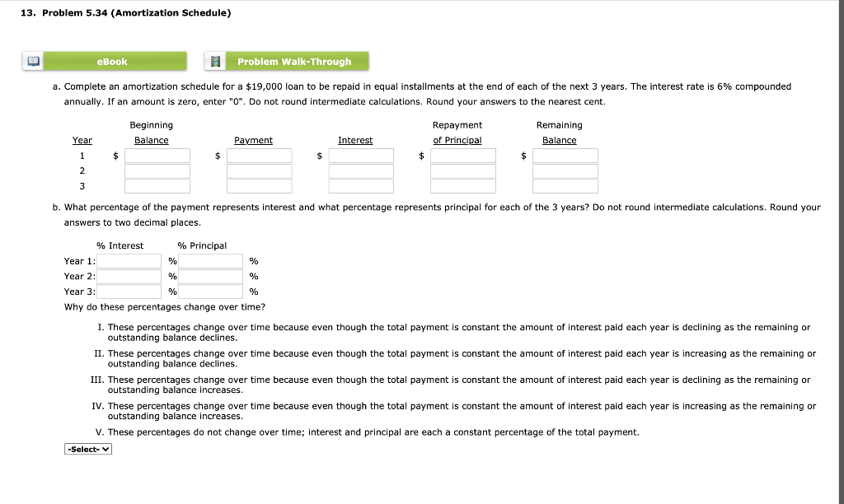Click Year 2 Interest input box
This screenshot has width=844, height=504.
click(361, 170)
